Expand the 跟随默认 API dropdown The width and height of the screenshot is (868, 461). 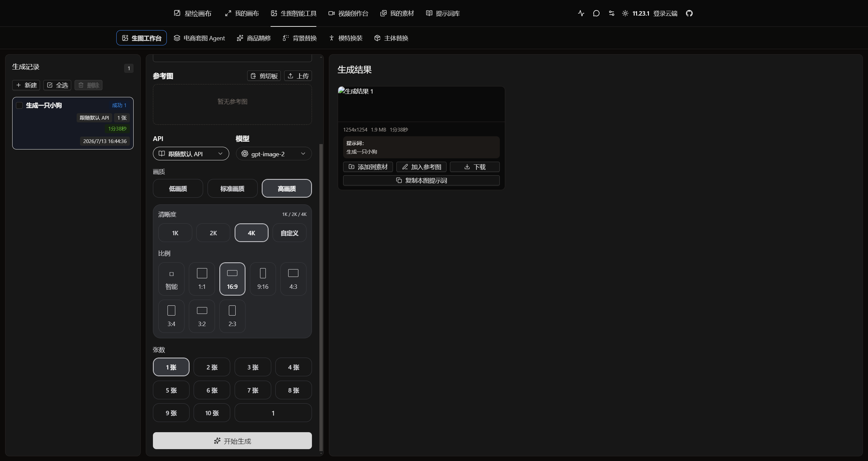click(x=191, y=154)
